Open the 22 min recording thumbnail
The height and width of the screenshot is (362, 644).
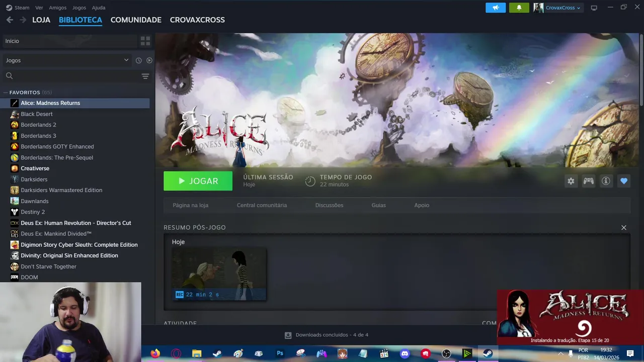(219, 274)
